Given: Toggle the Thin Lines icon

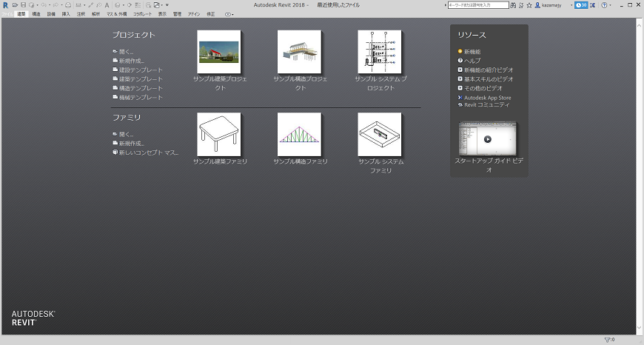Looking at the screenshot, I should (138, 5).
